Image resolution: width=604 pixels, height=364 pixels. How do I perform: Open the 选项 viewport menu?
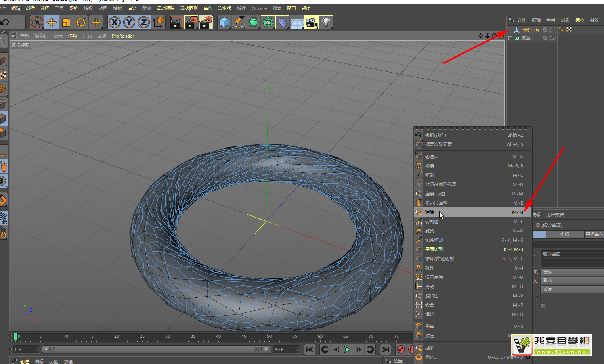pos(73,36)
